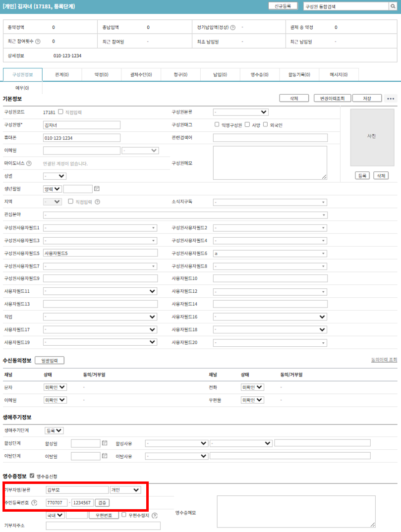Open 구성원사용자필드1 dropdown
This screenshot has height=532, width=401.
pyautogui.click(x=100, y=228)
